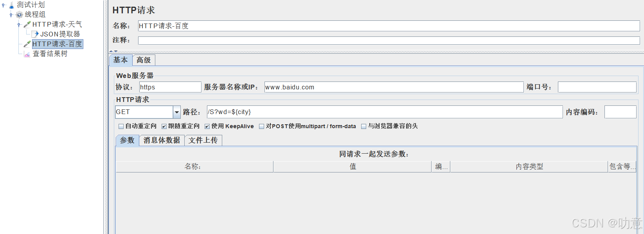Click the pipette icon beside HTTP请求-天气
Screen dimensions: 644x234
point(27,24)
